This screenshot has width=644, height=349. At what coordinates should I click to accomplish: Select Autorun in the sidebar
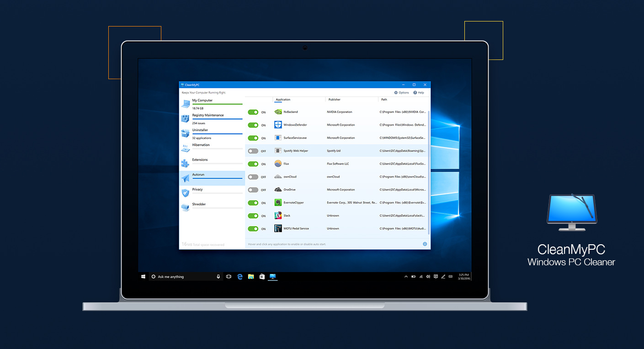coord(198,174)
